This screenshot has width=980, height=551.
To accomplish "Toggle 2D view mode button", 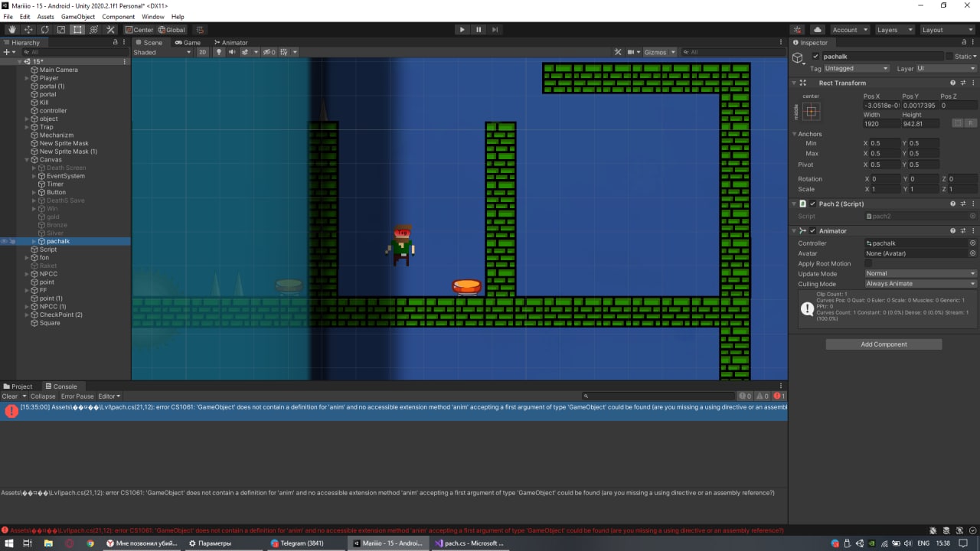I will [x=202, y=52].
